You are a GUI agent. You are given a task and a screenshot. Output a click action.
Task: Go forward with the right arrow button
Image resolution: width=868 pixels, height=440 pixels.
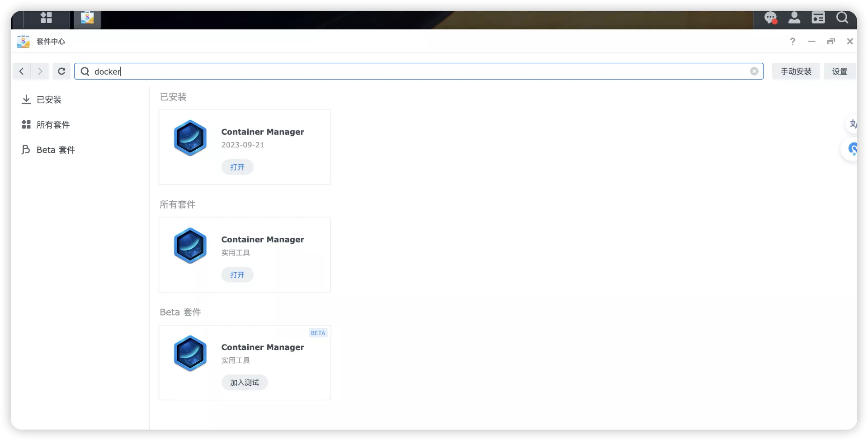click(x=40, y=71)
